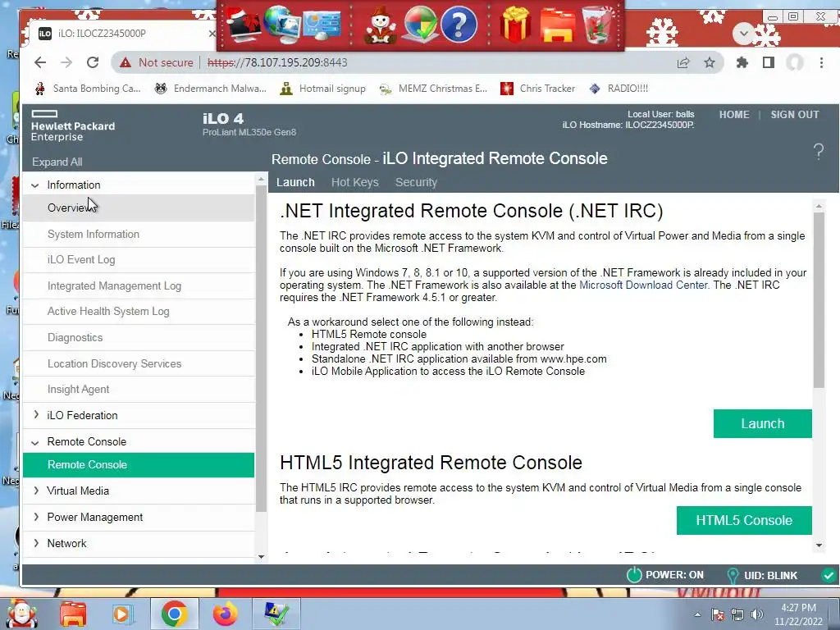
Task: Collapse the Remote Console tree section
Action: pos(35,442)
